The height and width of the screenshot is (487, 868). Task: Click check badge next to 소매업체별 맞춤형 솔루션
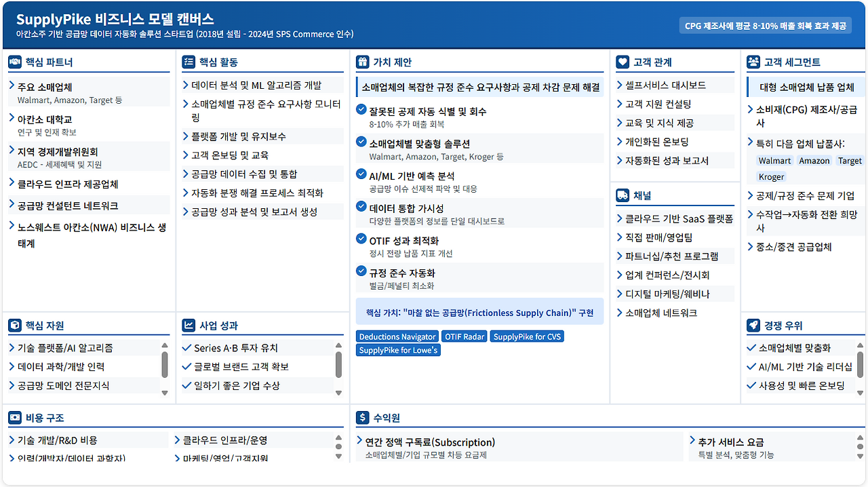pos(361,142)
